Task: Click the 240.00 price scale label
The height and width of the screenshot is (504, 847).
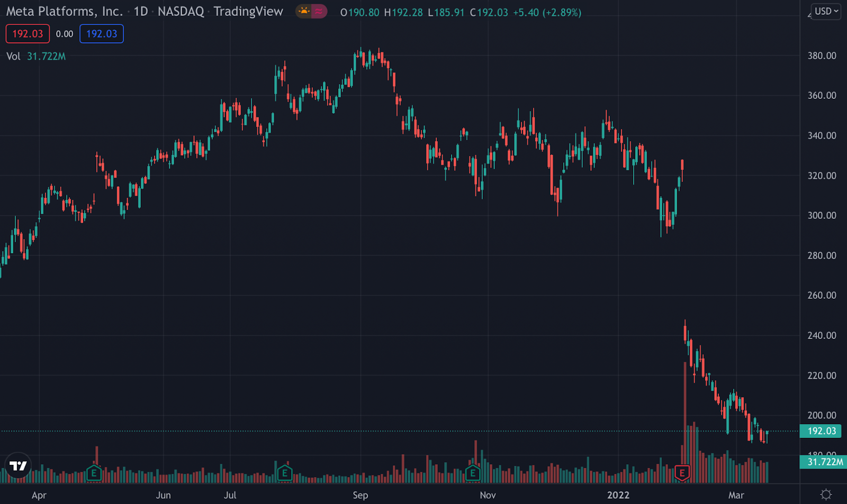Action: tap(822, 335)
